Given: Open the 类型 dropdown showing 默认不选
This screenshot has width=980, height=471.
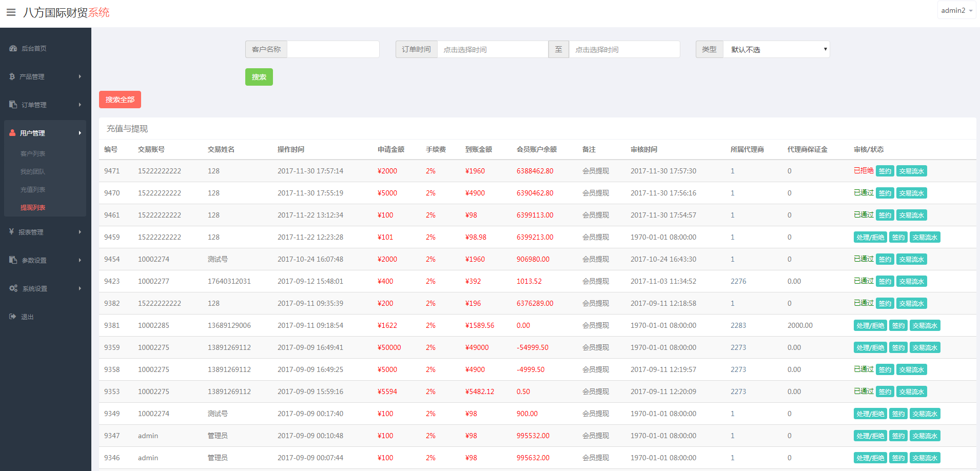Looking at the screenshot, I should click(x=776, y=49).
